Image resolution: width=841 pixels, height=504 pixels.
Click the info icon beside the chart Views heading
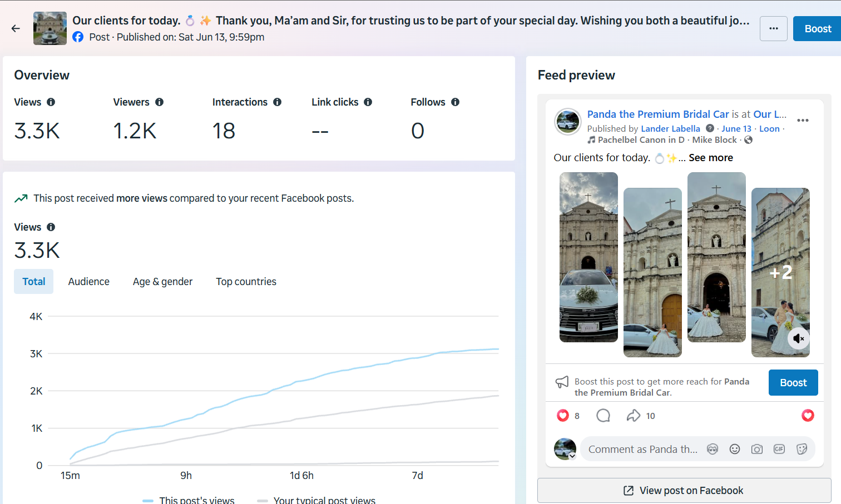51,227
